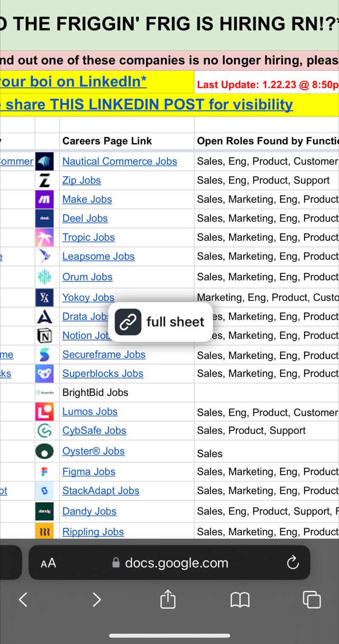Open the Leapsome Jobs link
This screenshot has width=339, height=644.
[x=98, y=256]
